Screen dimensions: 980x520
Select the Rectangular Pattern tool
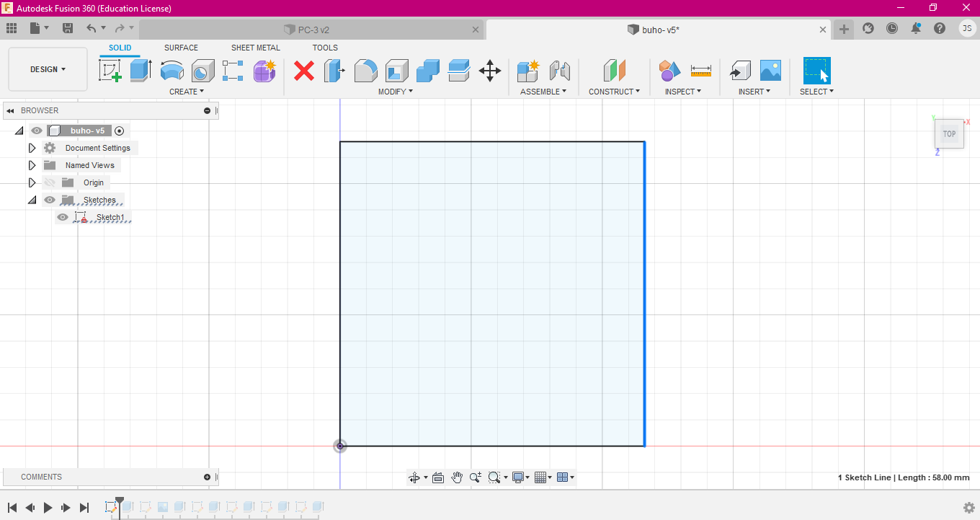[x=233, y=71]
